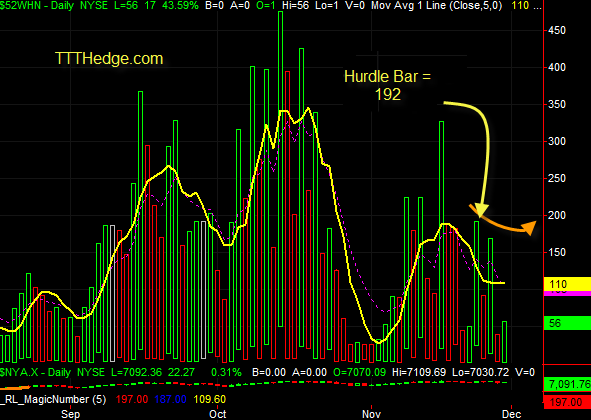The height and width of the screenshot is (420, 591).
Task: Select the orange curved arrow drawing
Action: coord(503,221)
